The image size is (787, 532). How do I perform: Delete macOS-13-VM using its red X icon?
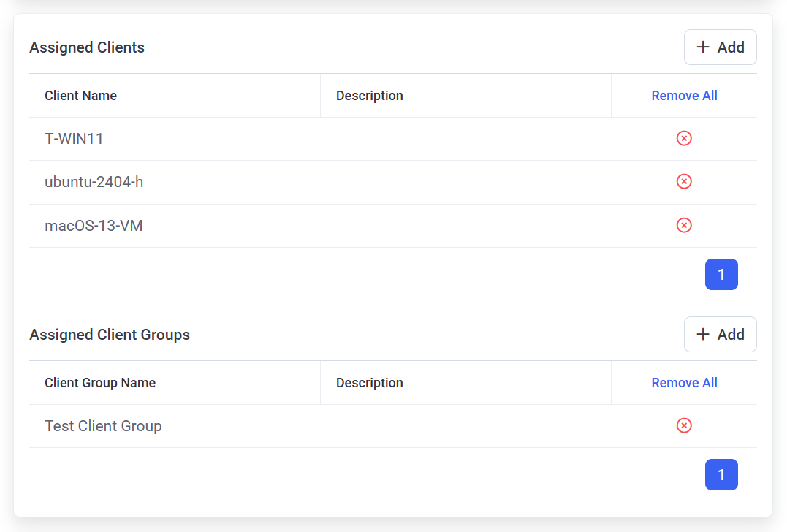click(684, 225)
